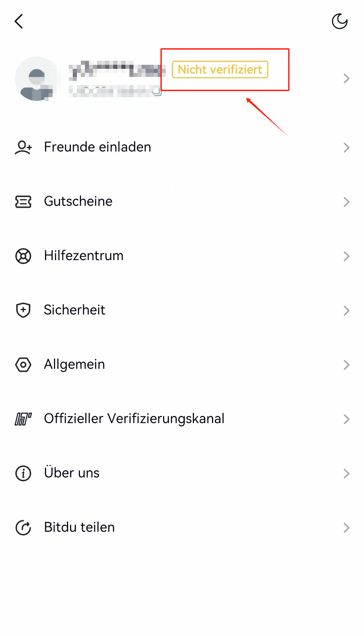Click the Gutscheine ticket icon
Image resolution: width=364 pixels, height=636 pixels.
click(23, 202)
